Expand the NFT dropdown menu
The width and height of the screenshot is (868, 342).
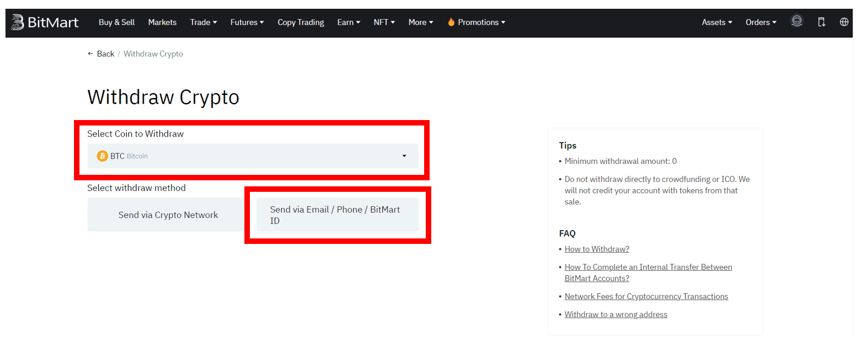coord(384,22)
